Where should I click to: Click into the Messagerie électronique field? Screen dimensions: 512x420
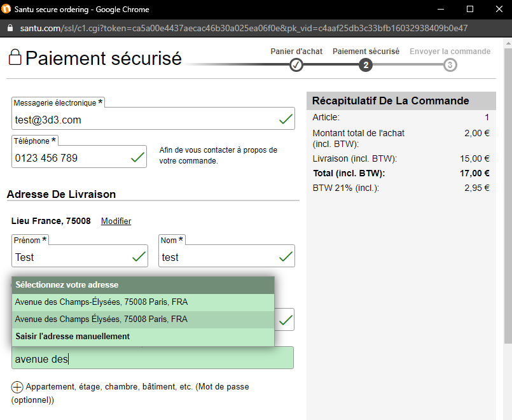click(x=143, y=120)
